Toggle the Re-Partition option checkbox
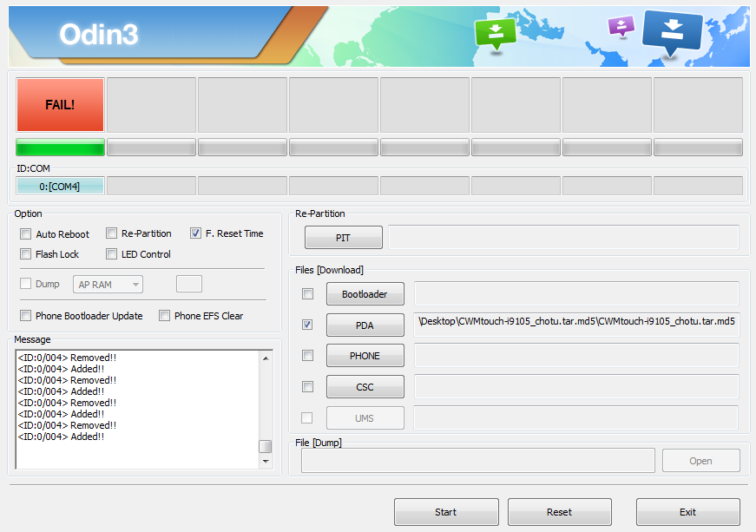The image size is (756, 532). click(x=111, y=233)
